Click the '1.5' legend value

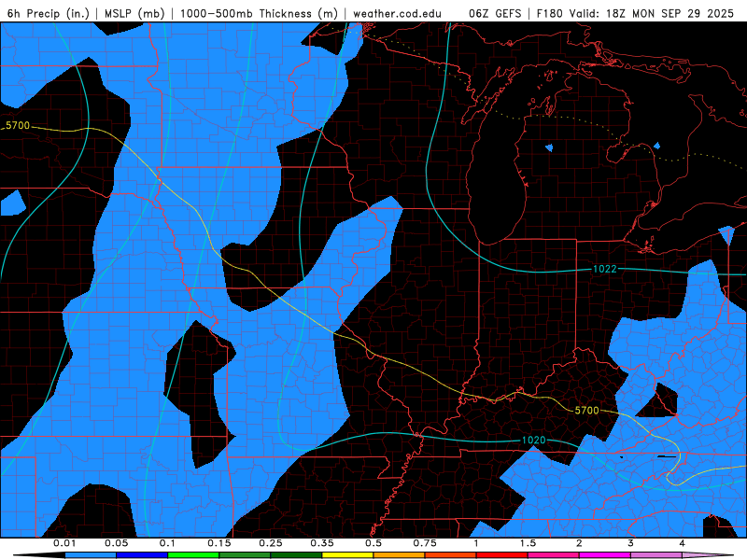click(528, 543)
